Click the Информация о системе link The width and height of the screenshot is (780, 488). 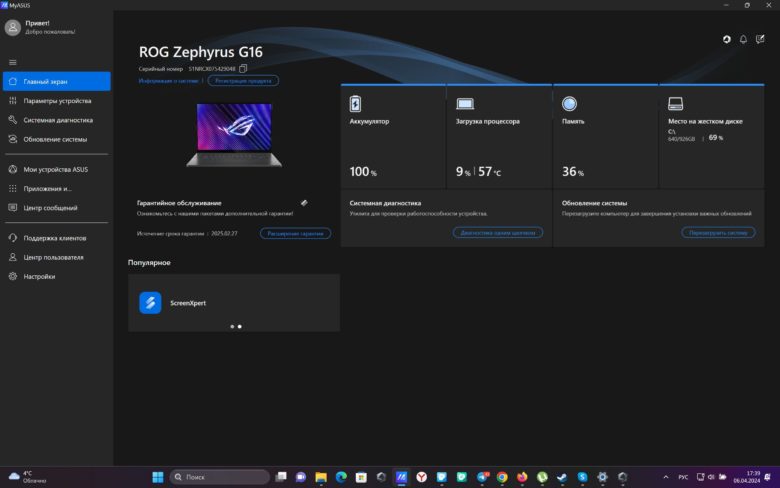168,81
